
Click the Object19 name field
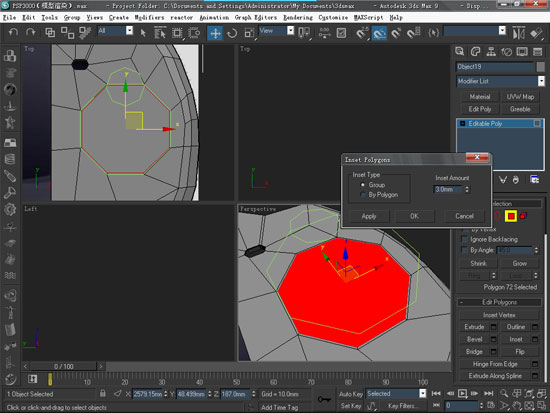pos(495,67)
